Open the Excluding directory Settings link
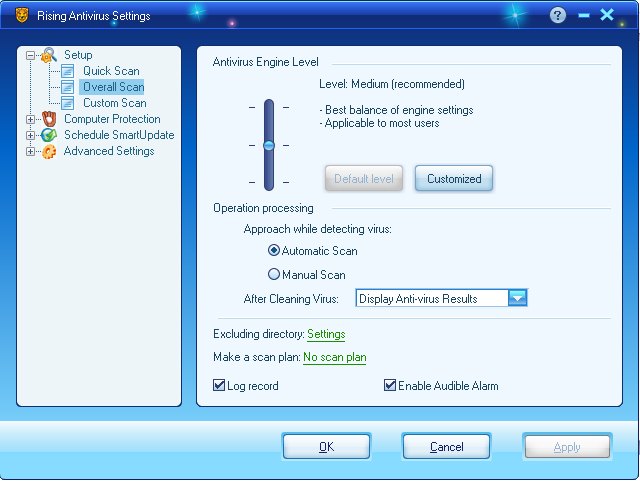The image size is (640, 481). (x=326, y=334)
